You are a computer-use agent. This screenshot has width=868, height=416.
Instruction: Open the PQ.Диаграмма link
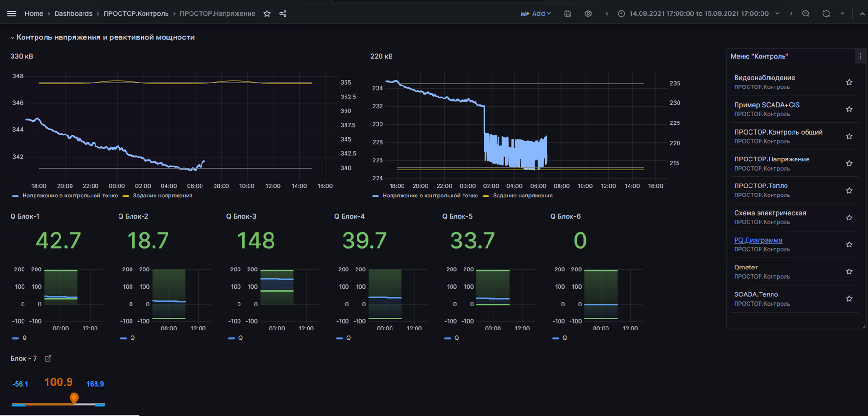coord(758,240)
